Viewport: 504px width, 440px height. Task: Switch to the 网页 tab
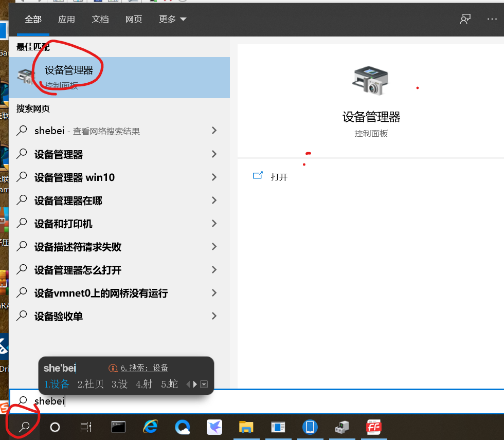point(133,19)
